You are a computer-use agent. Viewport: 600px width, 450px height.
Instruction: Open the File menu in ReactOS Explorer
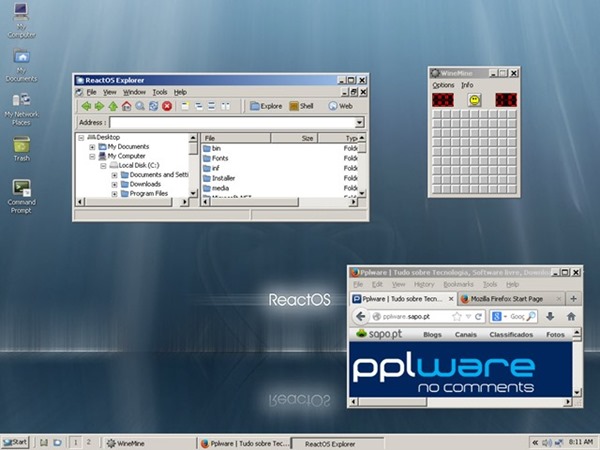tap(91, 92)
